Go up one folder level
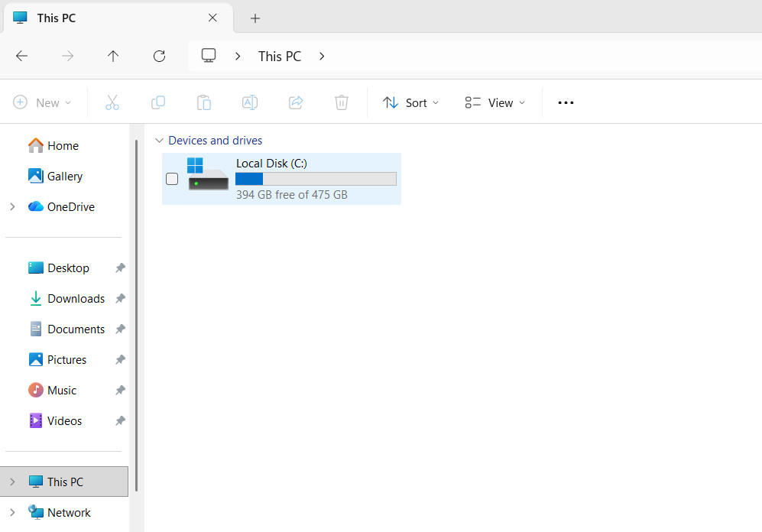This screenshot has height=532, width=762. click(x=113, y=57)
